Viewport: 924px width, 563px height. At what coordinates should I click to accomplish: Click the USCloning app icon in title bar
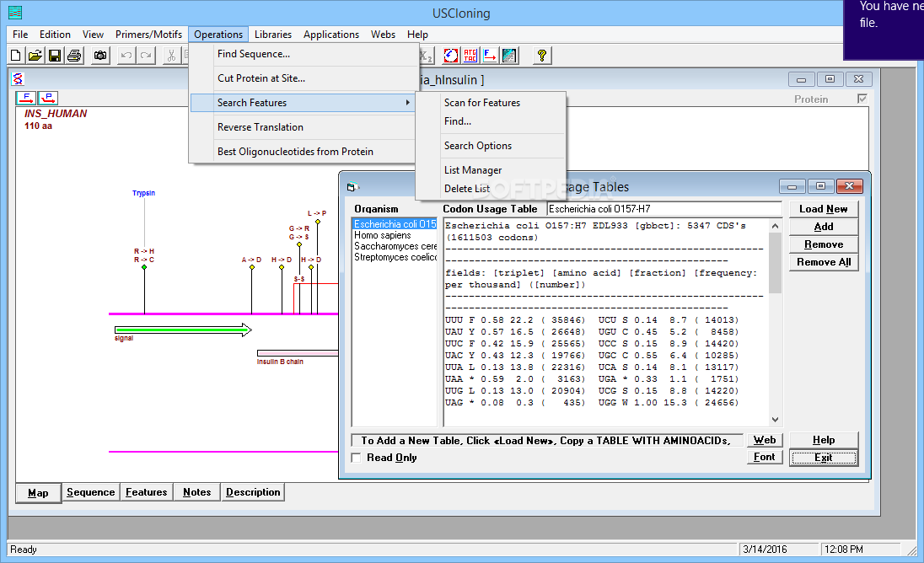pos(15,12)
